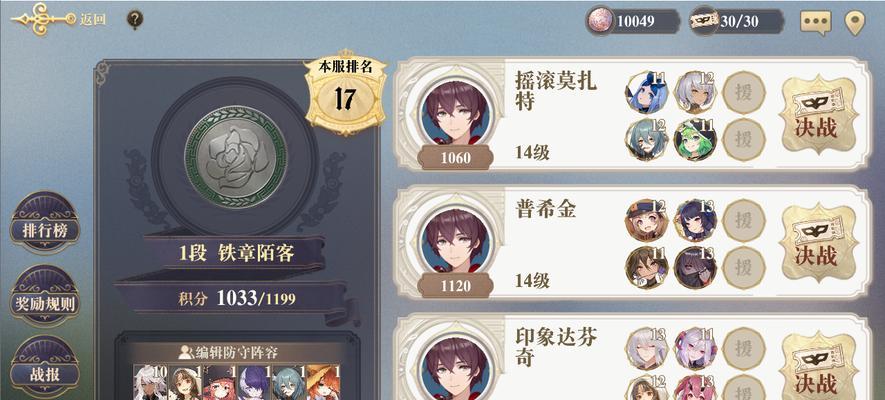Open the question mark help icon
The width and height of the screenshot is (885, 400).
(x=134, y=20)
